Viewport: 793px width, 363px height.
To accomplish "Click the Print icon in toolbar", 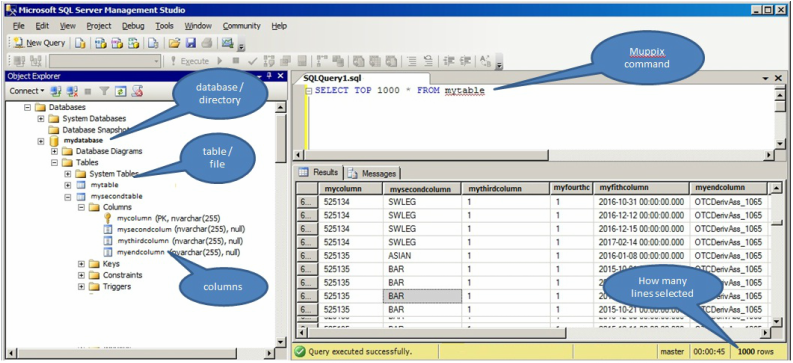I will pyautogui.click(x=206, y=43).
